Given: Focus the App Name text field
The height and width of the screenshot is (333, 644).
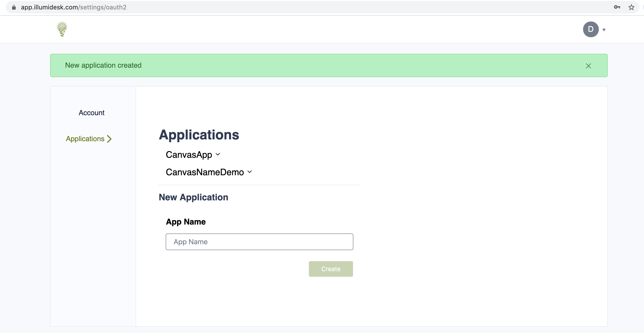Looking at the screenshot, I should (x=259, y=242).
